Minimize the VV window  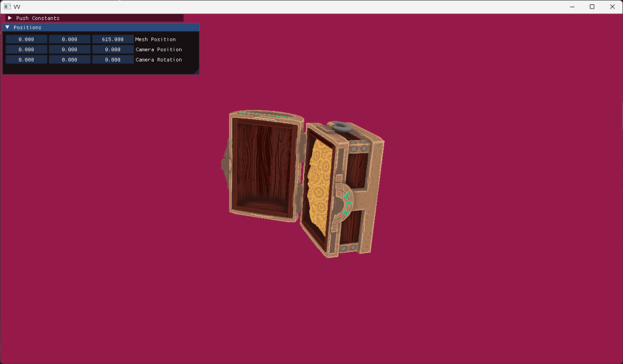(x=572, y=7)
